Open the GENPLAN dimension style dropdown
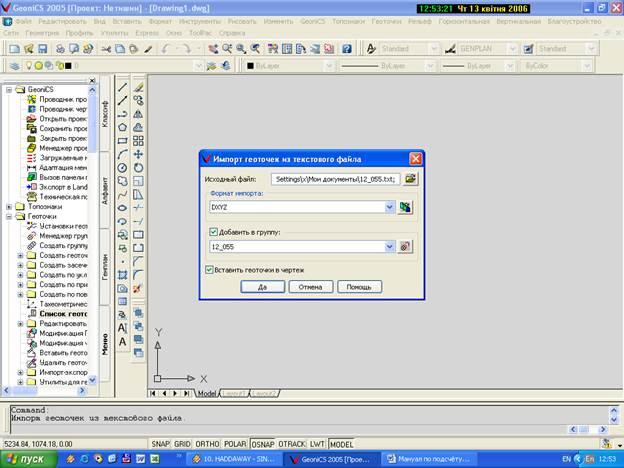This screenshot has width=624, height=468. 513,49
